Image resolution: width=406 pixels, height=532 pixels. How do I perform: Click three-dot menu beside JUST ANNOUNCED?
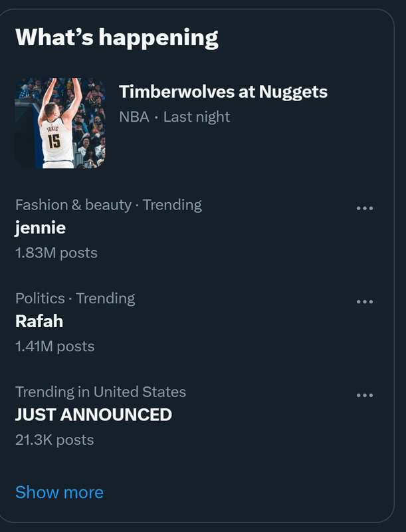pos(365,396)
